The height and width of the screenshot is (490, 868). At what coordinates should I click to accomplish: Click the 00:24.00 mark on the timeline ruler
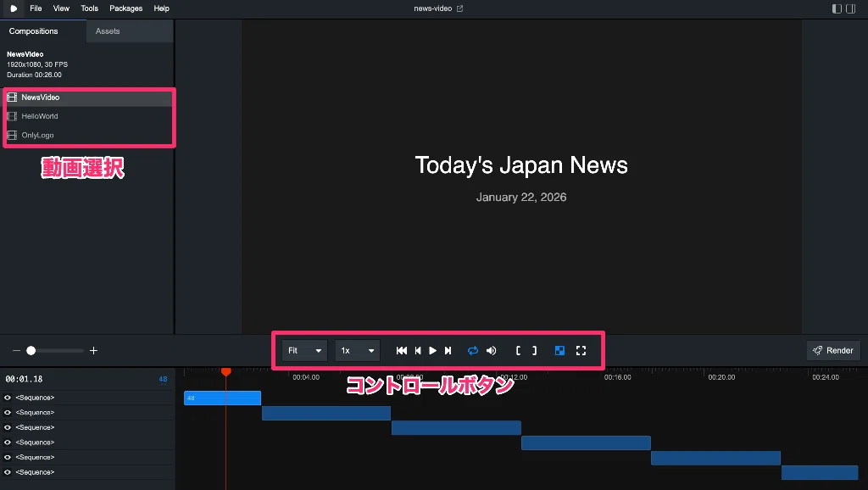[826, 377]
